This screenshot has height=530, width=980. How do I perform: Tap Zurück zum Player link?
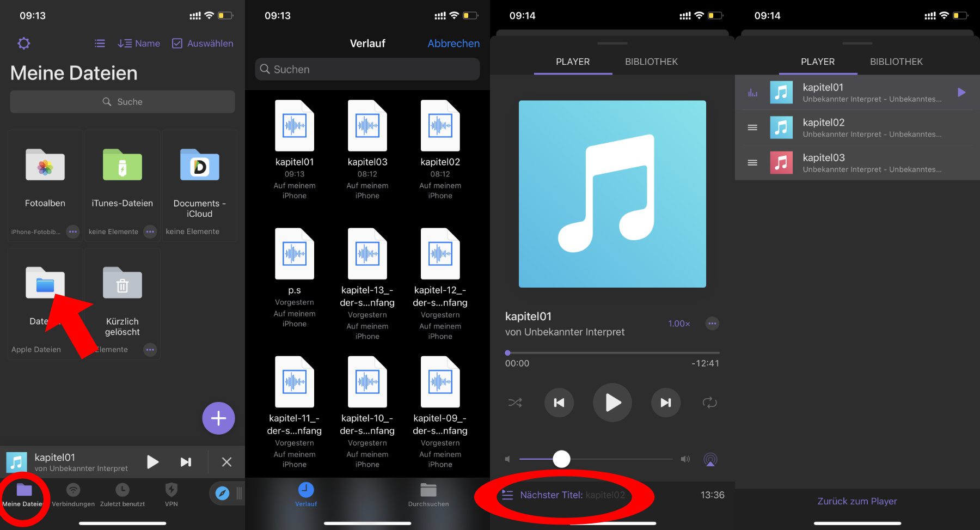tap(857, 501)
